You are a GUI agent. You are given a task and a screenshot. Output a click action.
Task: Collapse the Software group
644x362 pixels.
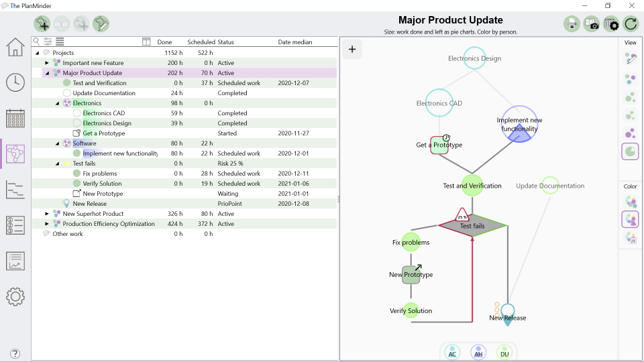point(57,143)
